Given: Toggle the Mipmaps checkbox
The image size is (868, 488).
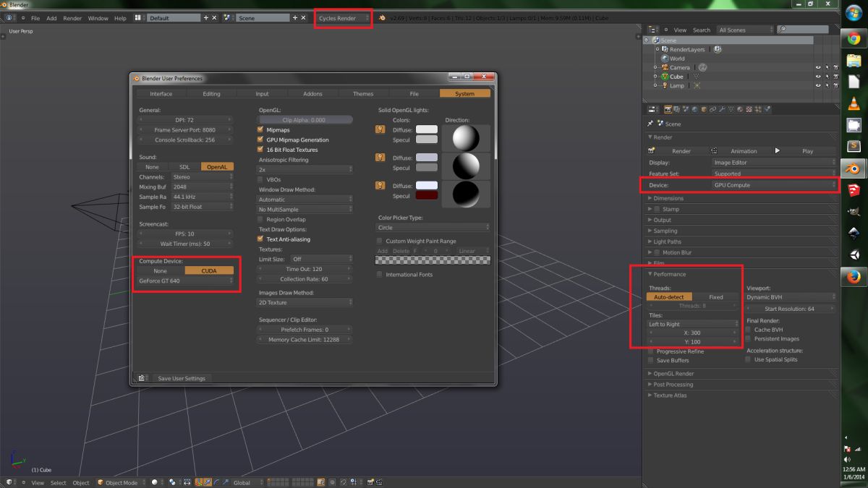Looking at the screenshot, I should (x=260, y=130).
